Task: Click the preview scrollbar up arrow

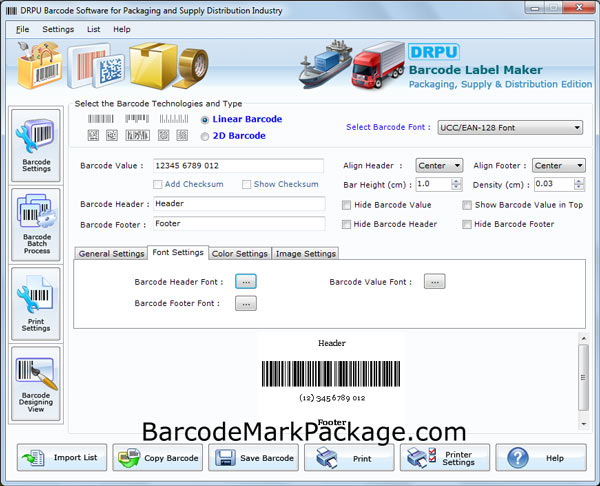Action: click(584, 338)
